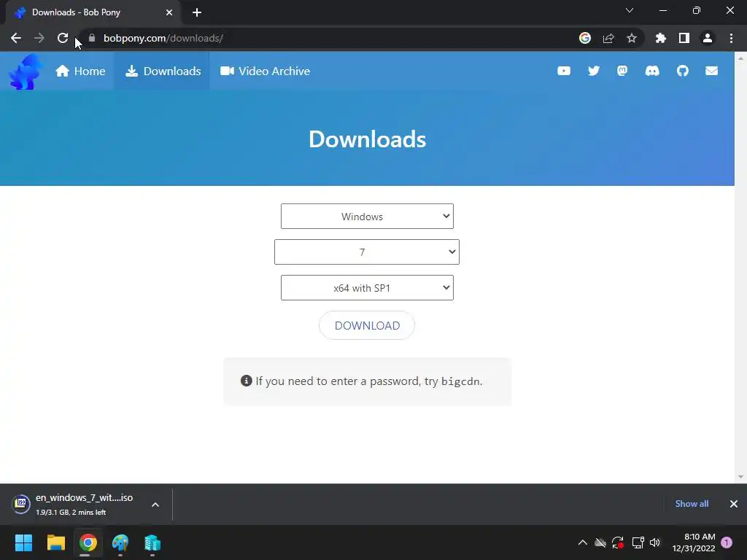Open the YouTube social link icon
The width and height of the screenshot is (747, 560).
tap(564, 71)
